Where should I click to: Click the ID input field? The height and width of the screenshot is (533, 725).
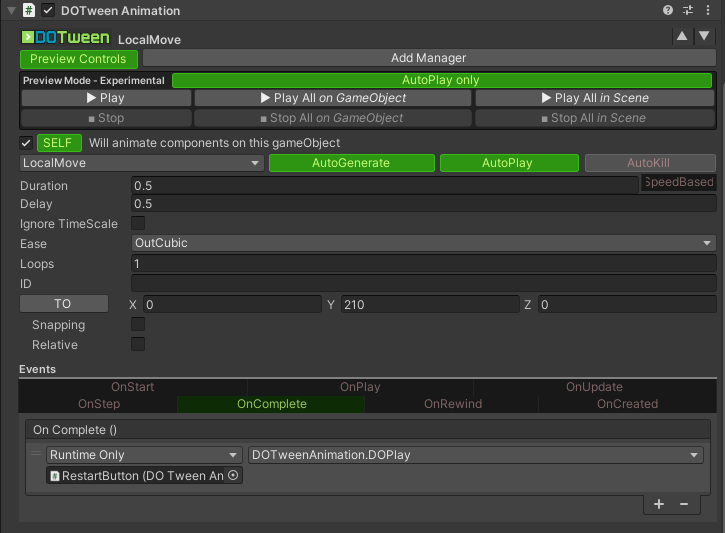click(424, 283)
